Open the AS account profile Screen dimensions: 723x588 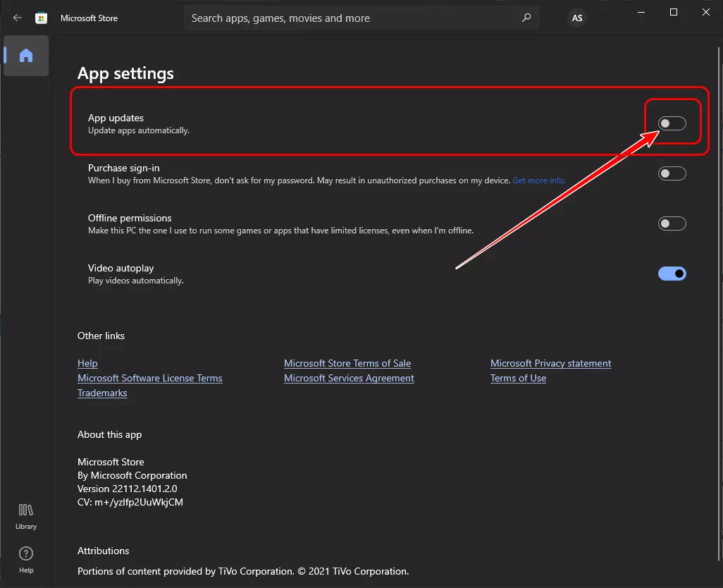(x=577, y=18)
